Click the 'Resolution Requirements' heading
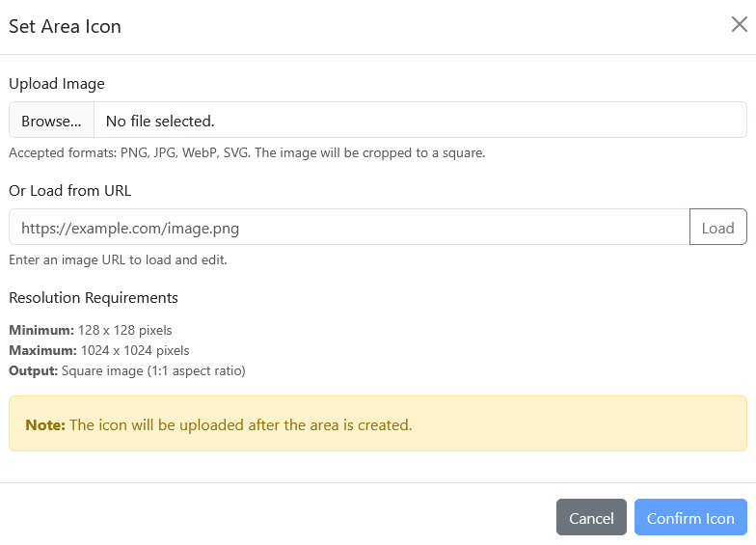756x545 pixels. pos(94,297)
